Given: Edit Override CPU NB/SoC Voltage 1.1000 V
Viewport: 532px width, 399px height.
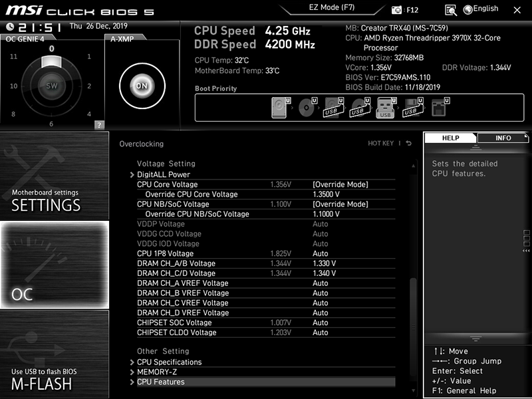Looking at the screenshot, I should click(x=326, y=213).
